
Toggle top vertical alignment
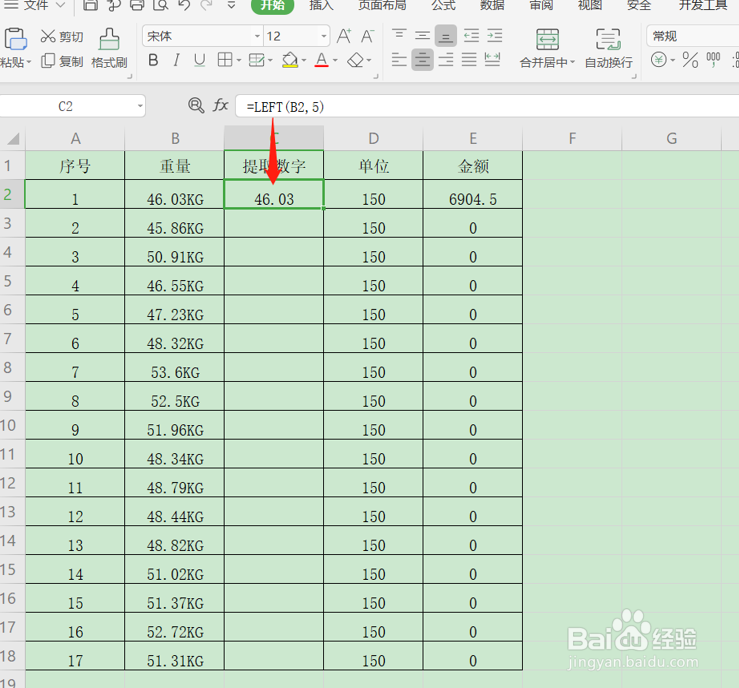[x=399, y=35]
